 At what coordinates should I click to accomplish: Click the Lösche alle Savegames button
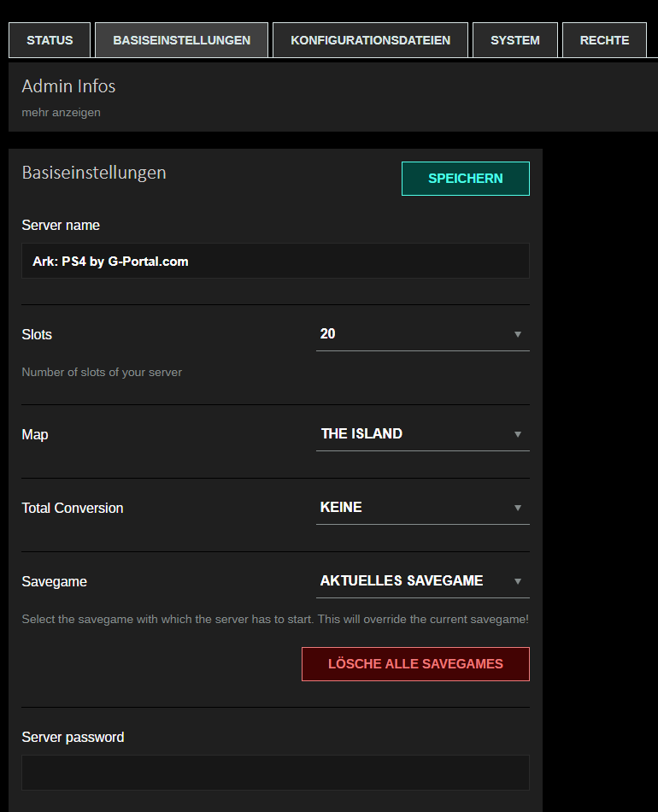tap(415, 664)
